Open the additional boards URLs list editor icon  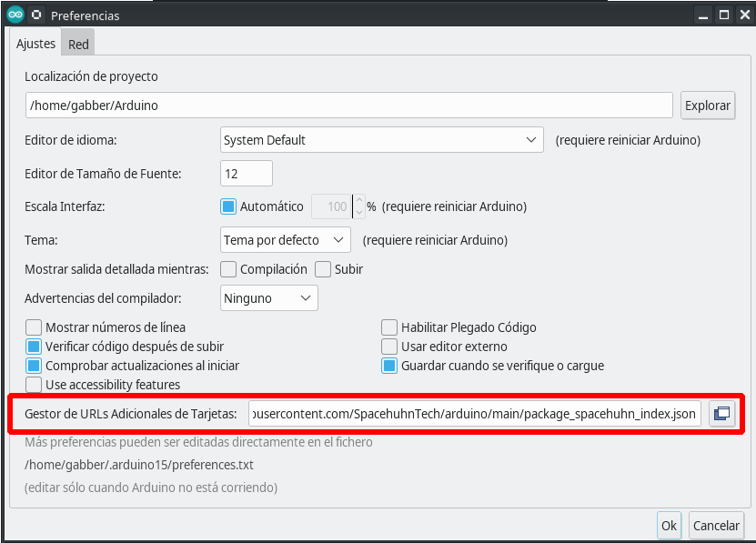click(721, 414)
